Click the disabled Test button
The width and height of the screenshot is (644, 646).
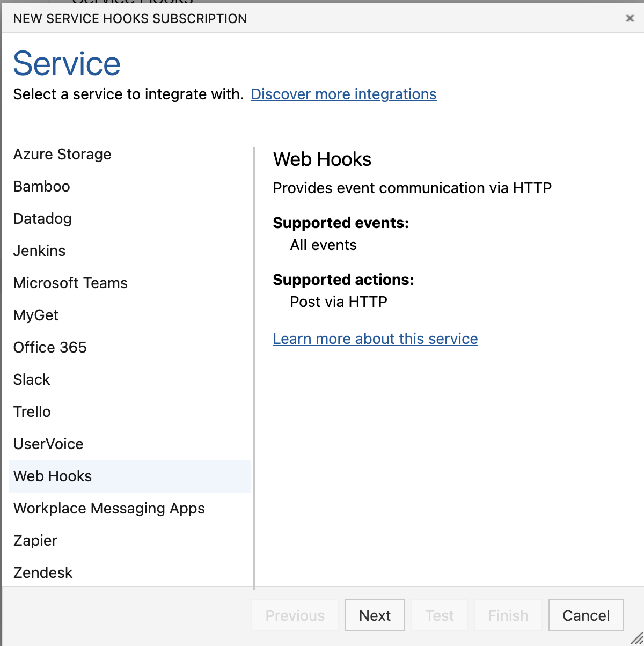coord(440,615)
